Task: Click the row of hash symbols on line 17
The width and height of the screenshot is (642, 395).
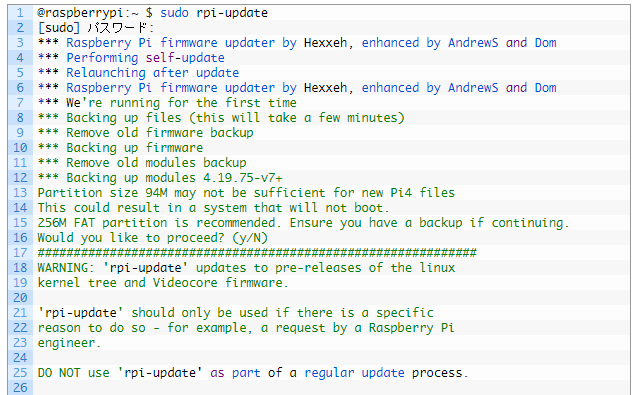Action: (x=257, y=253)
